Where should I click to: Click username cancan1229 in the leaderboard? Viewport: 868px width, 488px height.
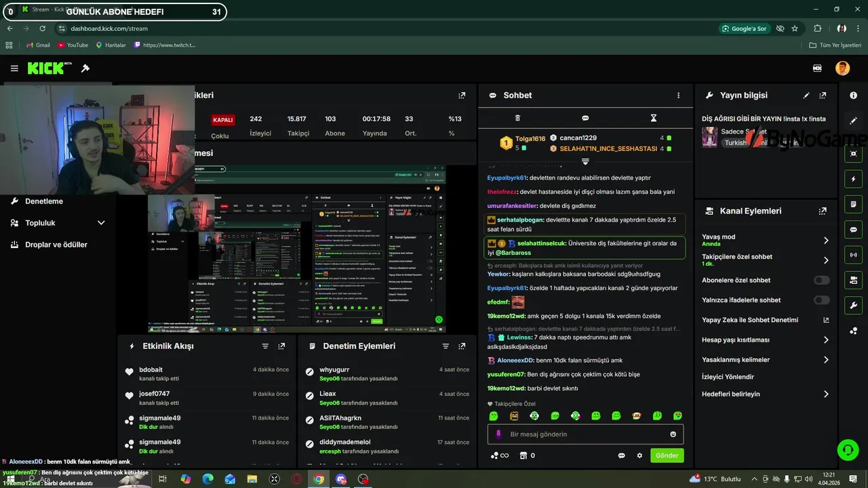point(578,138)
